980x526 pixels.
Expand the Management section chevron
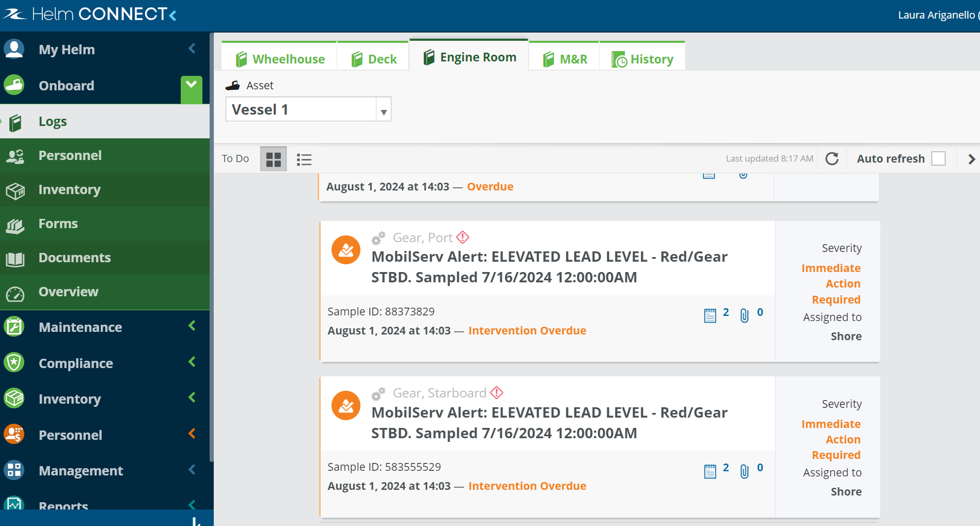point(192,469)
